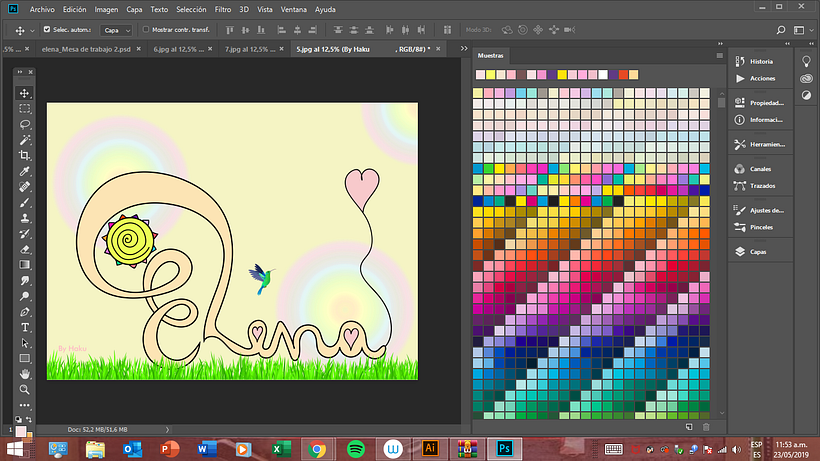820x461 pixels.
Task: Close the 5.jpg document tab
Action: tap(438, 49)
